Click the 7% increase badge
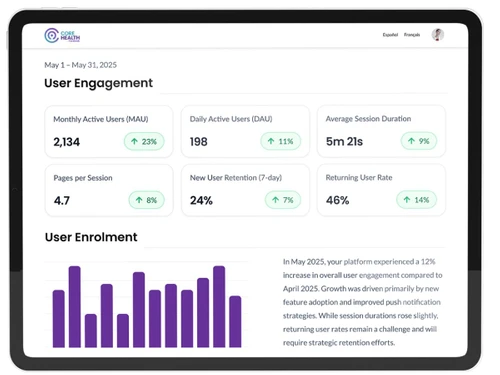The height and width of the screenshot is (375, 500). click(283, 200)
